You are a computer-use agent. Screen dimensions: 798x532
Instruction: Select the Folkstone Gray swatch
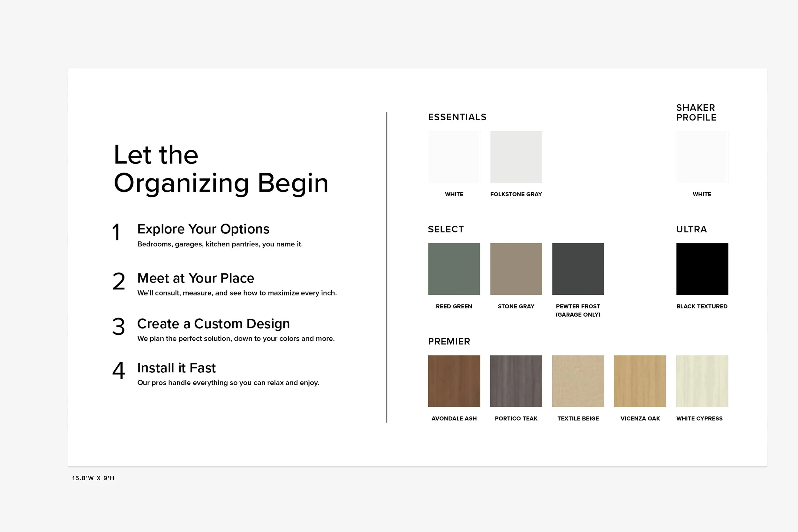[x=516, y=157]
